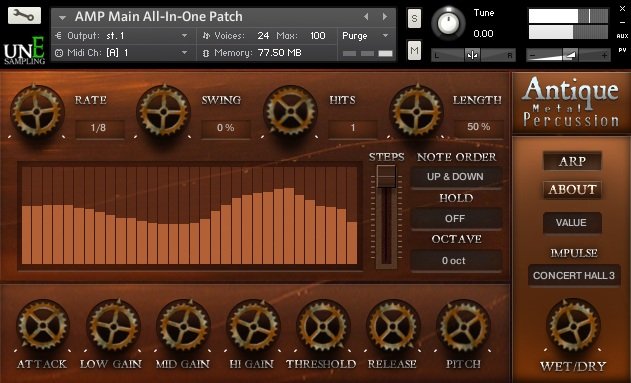The width and height of the screenshot is (631, 383).
Task: Open the ABOUT page
Action: 572,189
